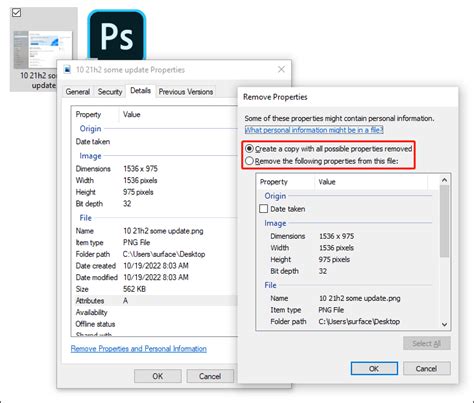Screen dimensions: 474x403
Task: Click the Width row in Remove Properties list
Action: tap(347, 248)
